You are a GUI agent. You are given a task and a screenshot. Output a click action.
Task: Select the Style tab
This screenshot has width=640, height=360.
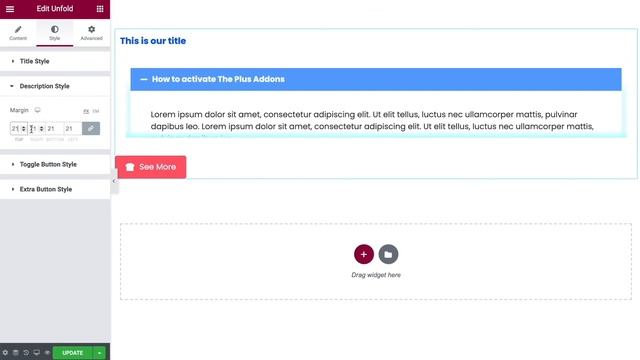[55, 33]
